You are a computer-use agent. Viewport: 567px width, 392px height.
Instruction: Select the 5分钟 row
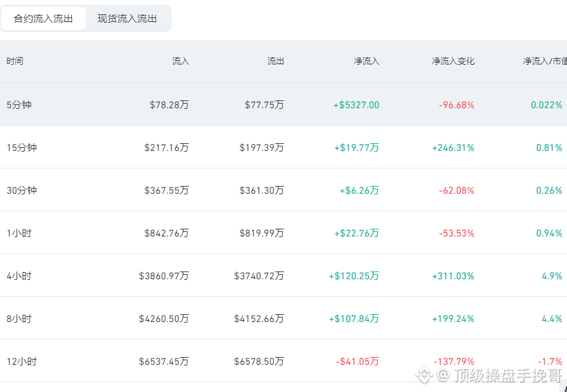[284, 104]
